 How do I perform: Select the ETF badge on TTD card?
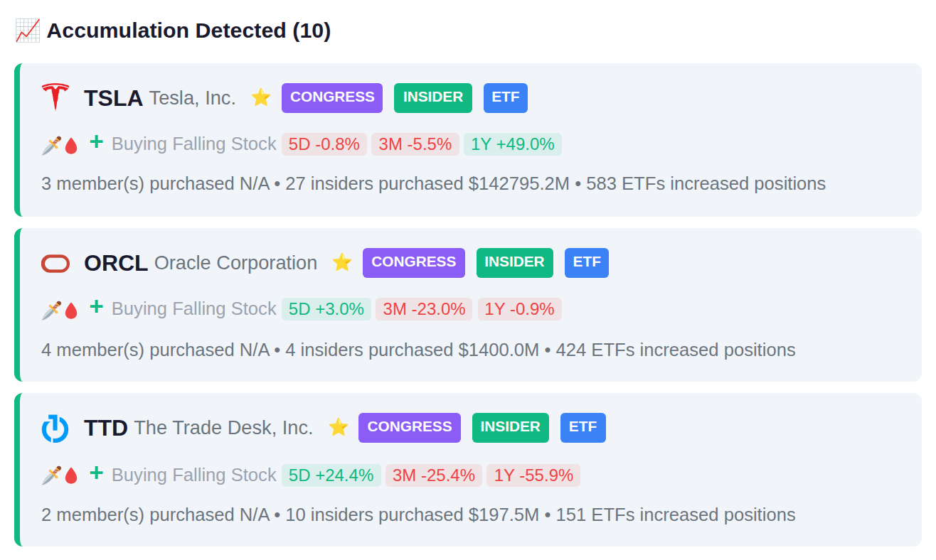pos(583,428)
